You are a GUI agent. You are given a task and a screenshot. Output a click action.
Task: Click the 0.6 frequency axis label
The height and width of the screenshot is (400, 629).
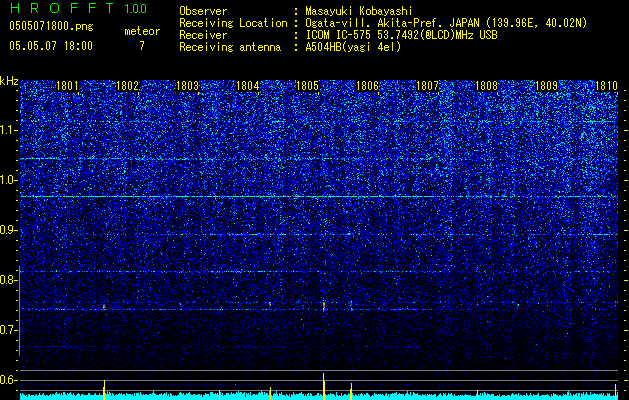tap(8, 380)
